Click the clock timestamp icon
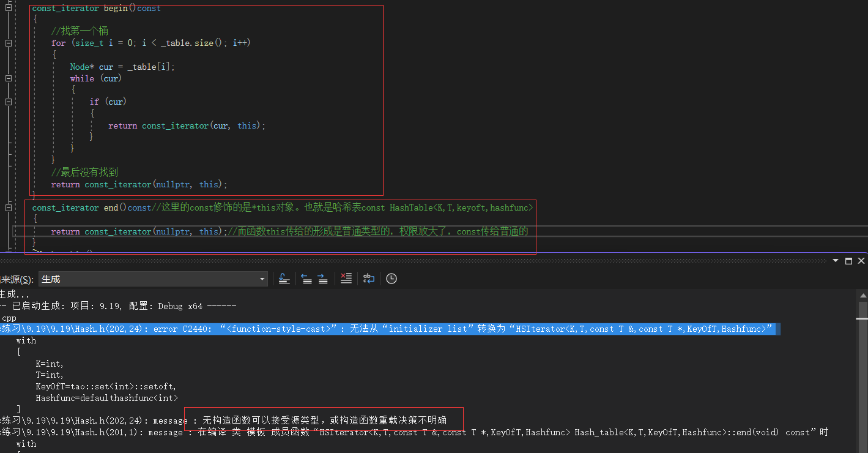The image size is (868, 453). 391,279
